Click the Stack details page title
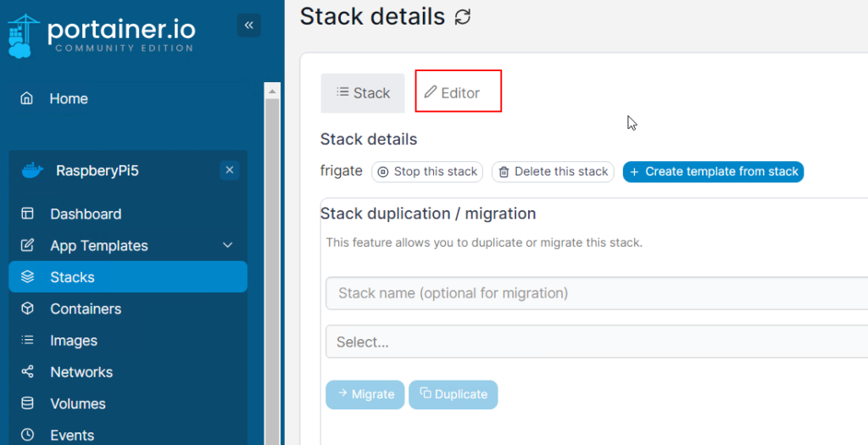Screen dimensions: 868x445 pyautogui.click(x=373, y=17)
